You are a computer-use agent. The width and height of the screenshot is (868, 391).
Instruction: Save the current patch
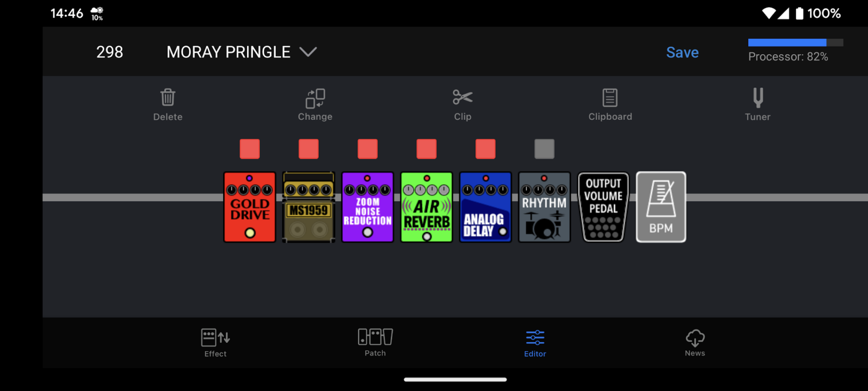682,52
